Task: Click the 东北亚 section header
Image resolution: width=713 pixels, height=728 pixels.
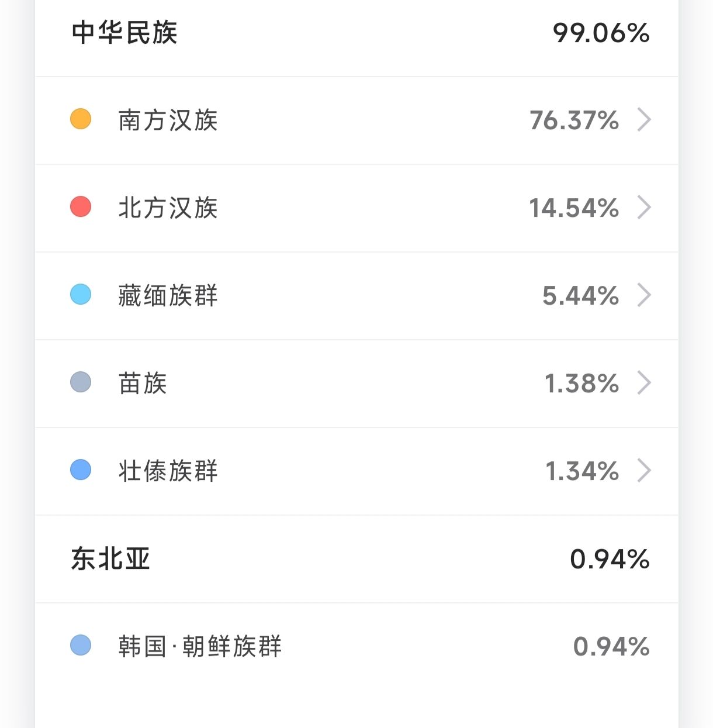Action: (x=110, y=559)
